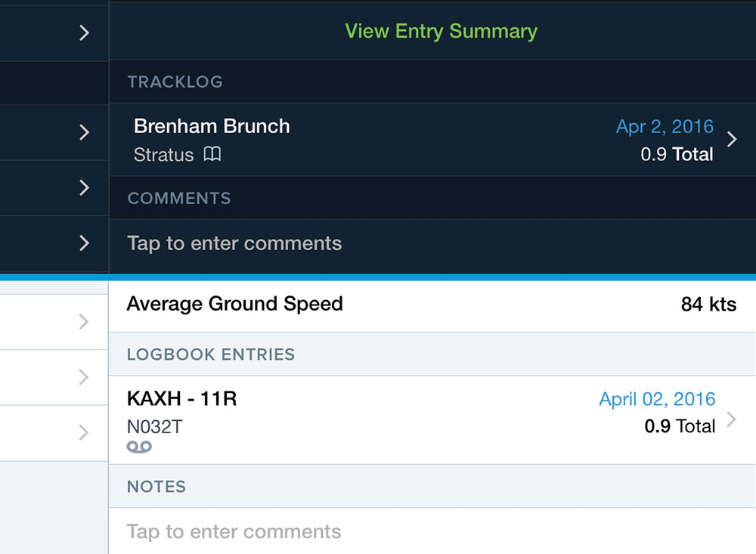This screenshot has height=554, width=756.
Task: Tap the tracklog tape icon under N032T
Action: [x=140, y=447]
